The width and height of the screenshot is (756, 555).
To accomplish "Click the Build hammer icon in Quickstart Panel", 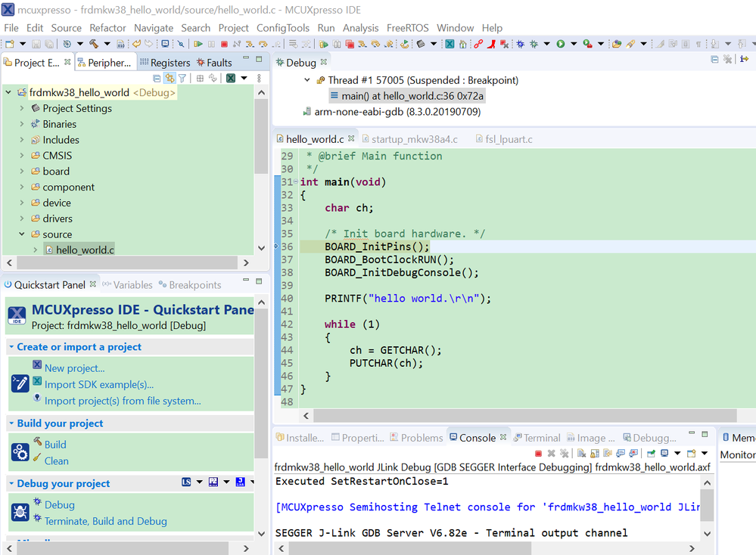I will tap(38, 441).
